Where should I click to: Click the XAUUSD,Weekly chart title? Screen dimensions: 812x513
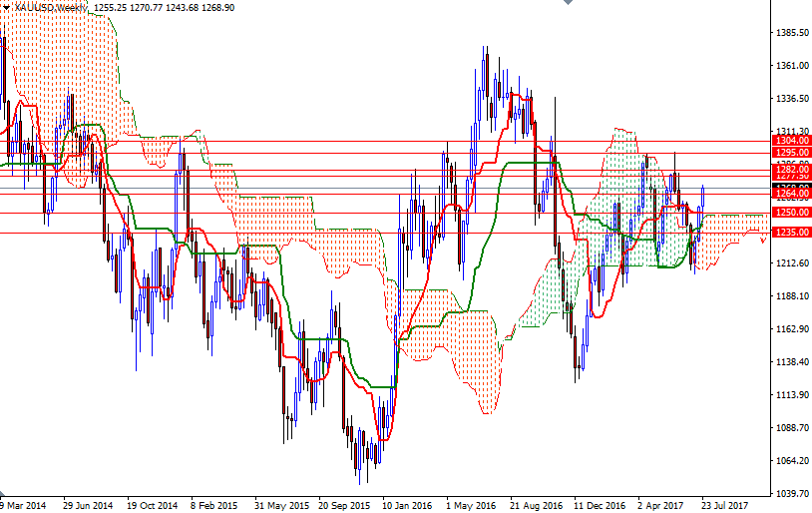[x=50, y=7]
